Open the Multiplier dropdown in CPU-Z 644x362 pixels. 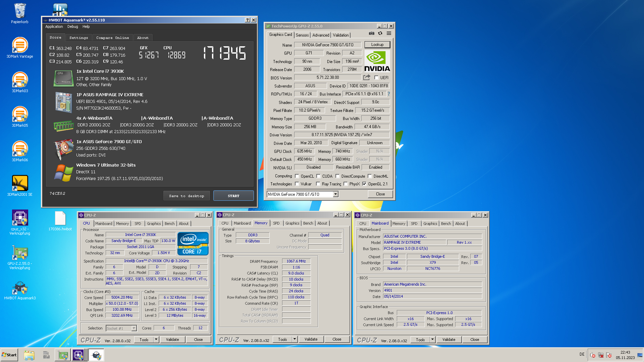click(x=122, y=304)
